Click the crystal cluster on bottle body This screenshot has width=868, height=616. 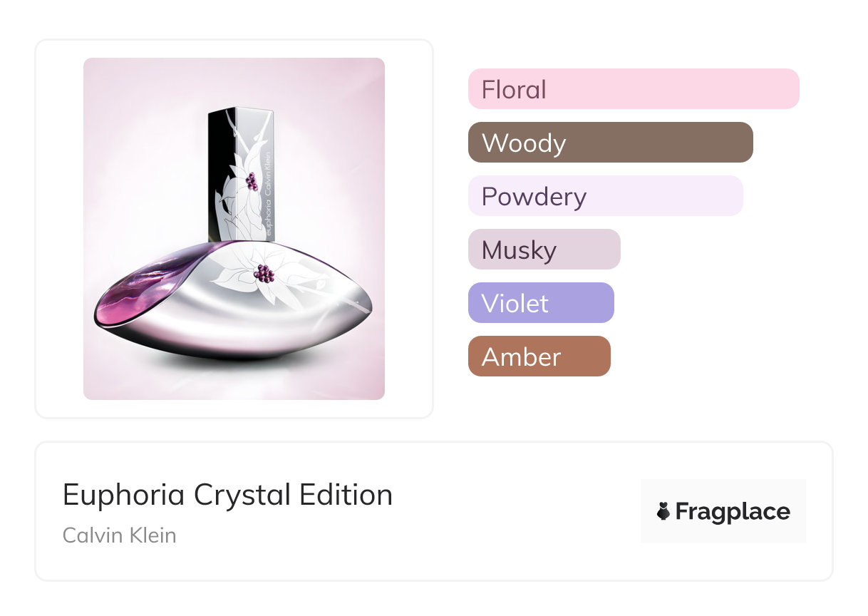264,274
